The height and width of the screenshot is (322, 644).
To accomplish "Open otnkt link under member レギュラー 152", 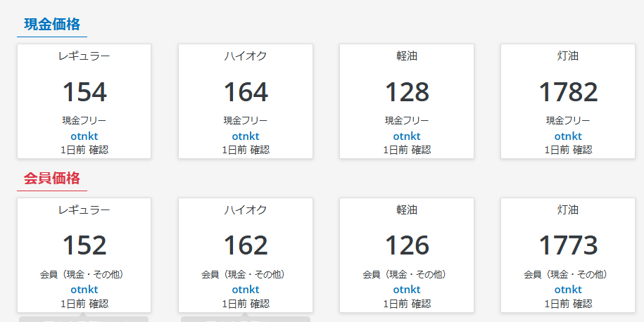I will pyautogui.click(x=84, y=290).
